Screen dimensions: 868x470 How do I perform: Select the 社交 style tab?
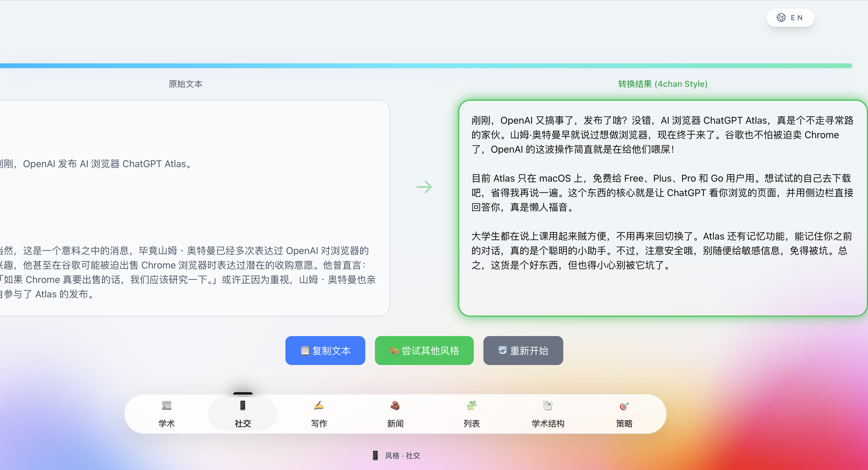tap(243, 414)
